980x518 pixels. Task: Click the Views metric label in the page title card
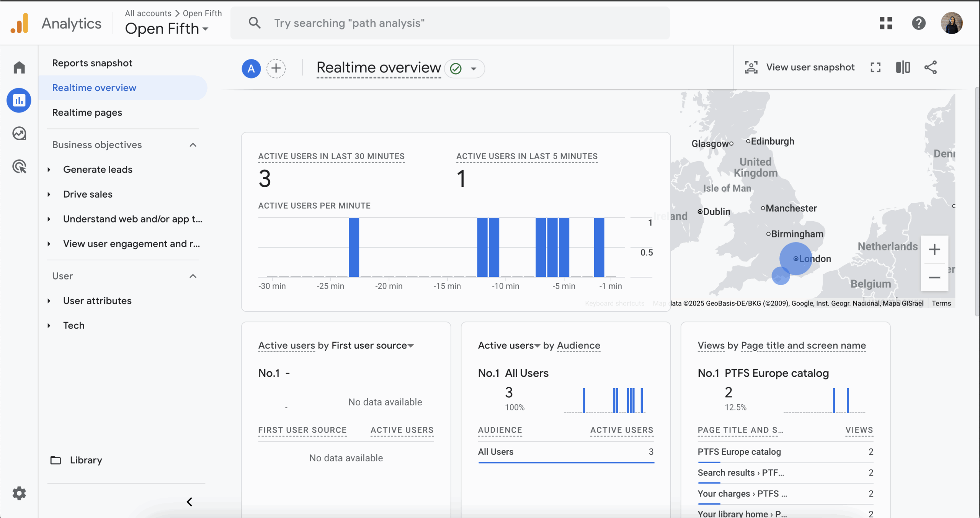click(x=711, y=346)
